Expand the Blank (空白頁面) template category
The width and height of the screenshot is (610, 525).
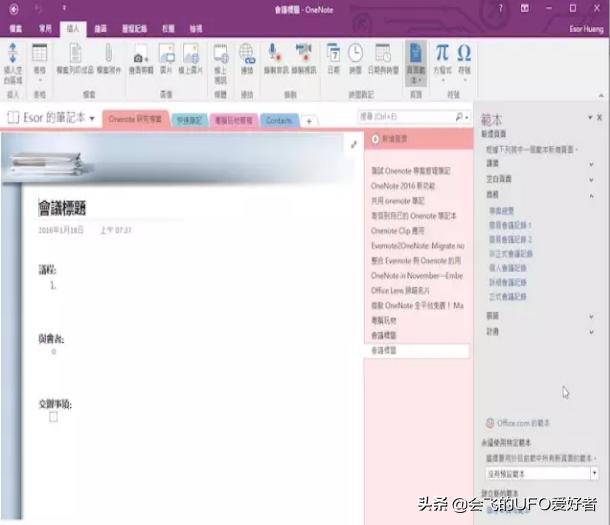tap(591, 180)
